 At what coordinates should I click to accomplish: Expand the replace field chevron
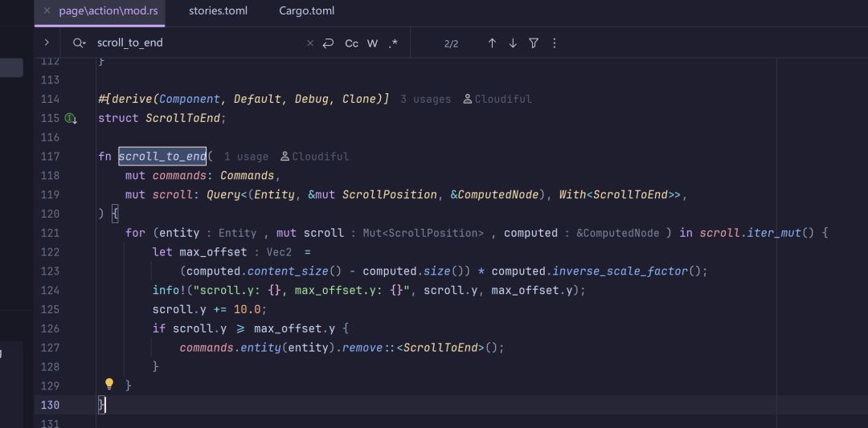point(47,43)
